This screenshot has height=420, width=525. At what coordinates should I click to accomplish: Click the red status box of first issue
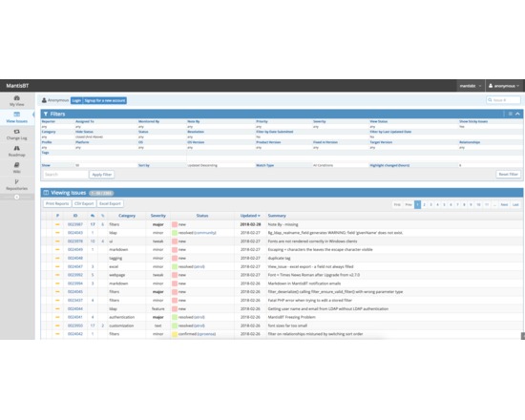tap(175, 224)
